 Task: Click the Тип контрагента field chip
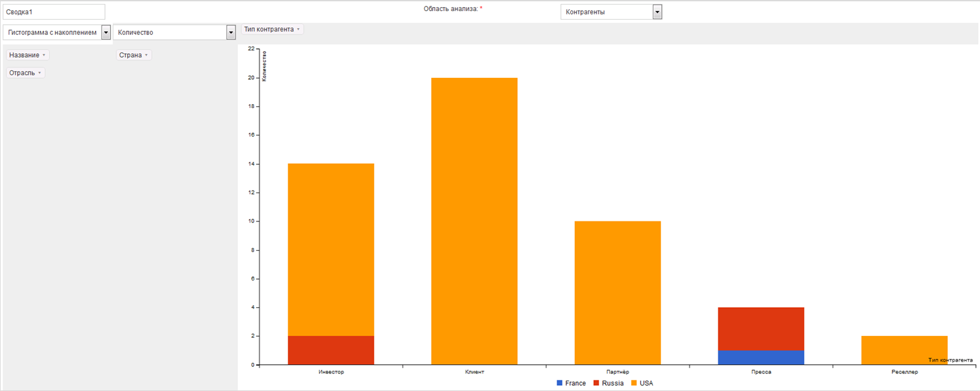point(272,29)
